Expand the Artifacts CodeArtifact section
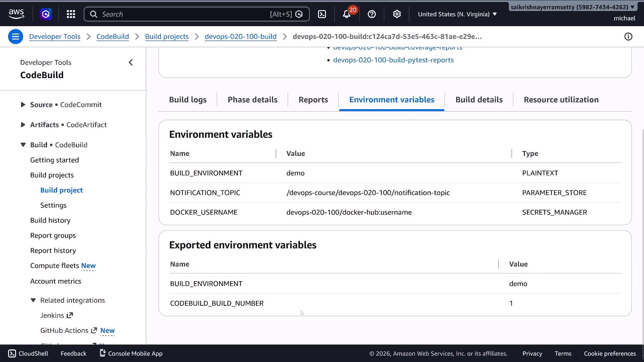This screenshot has width=644, height=362. pos(23,125)
